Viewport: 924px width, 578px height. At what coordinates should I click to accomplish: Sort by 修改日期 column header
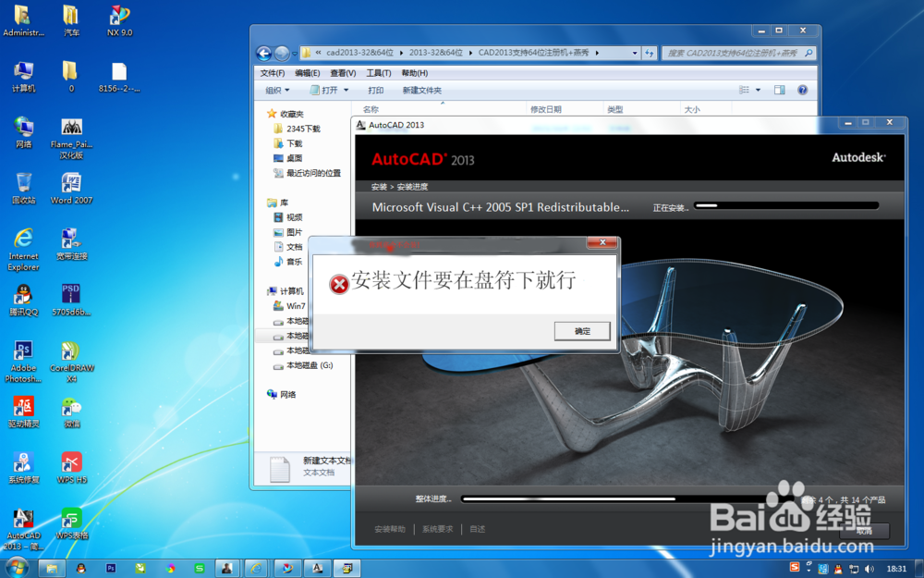[546, 109]
